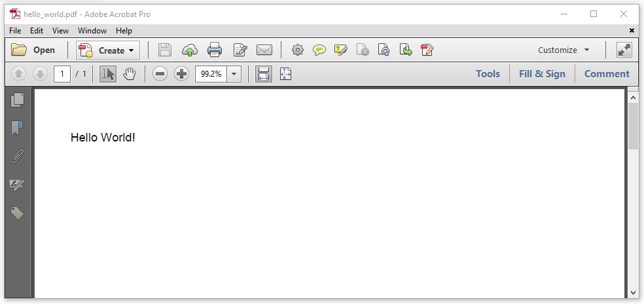Viewport: 644px width, 304px height.
Task: Maximize the Acrobat window
Action: (x=594, y=14)
